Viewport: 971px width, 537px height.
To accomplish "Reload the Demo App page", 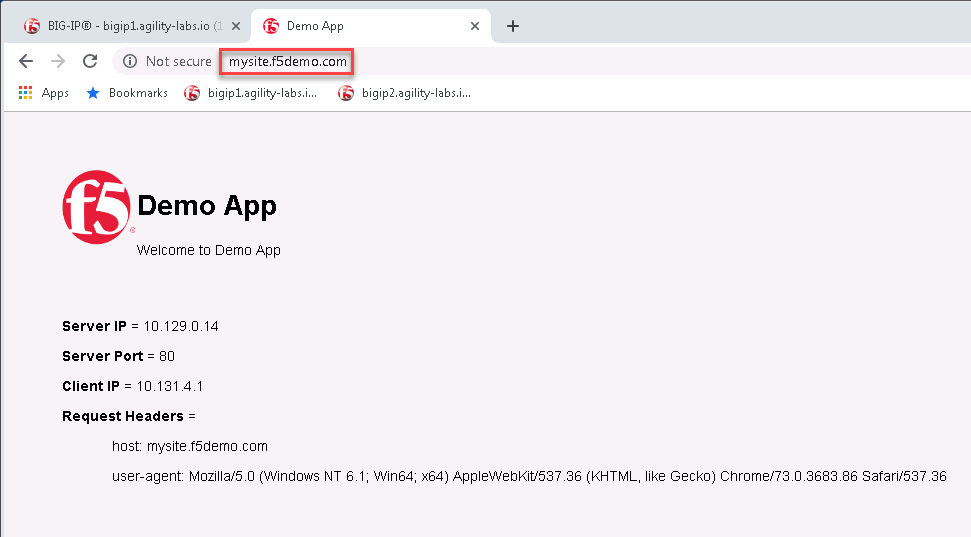I will coord(90,61).
